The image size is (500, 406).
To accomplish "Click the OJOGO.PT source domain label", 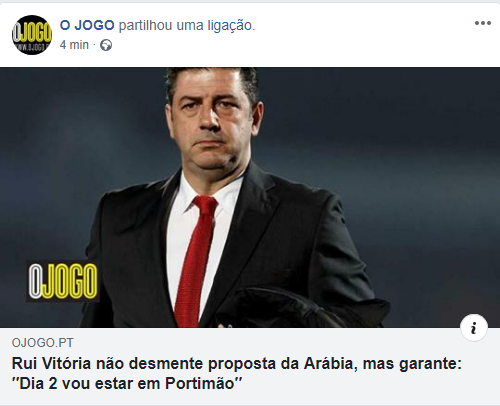I will click(43, 343).
